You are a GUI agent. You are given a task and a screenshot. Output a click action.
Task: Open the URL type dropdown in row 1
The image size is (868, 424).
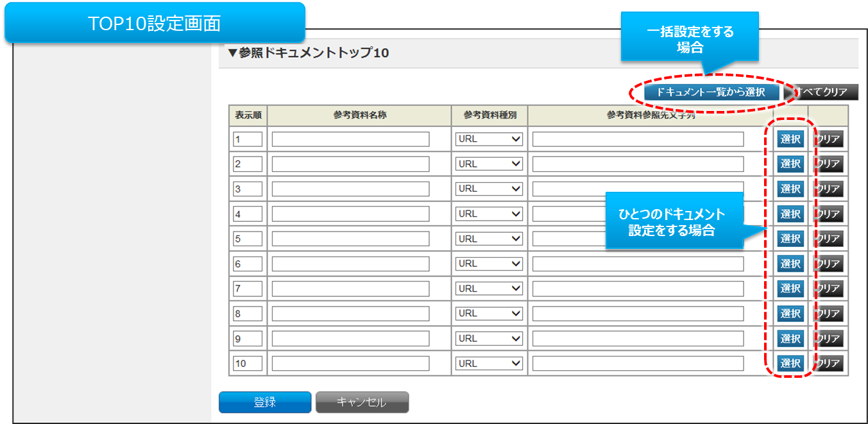[x=489, y=139]
